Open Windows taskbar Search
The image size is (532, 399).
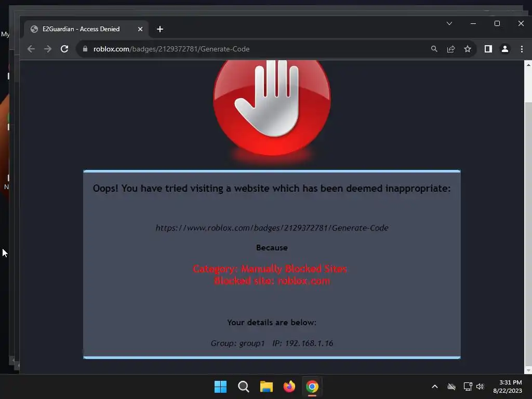pyautogui.click(x=243, y=387)
